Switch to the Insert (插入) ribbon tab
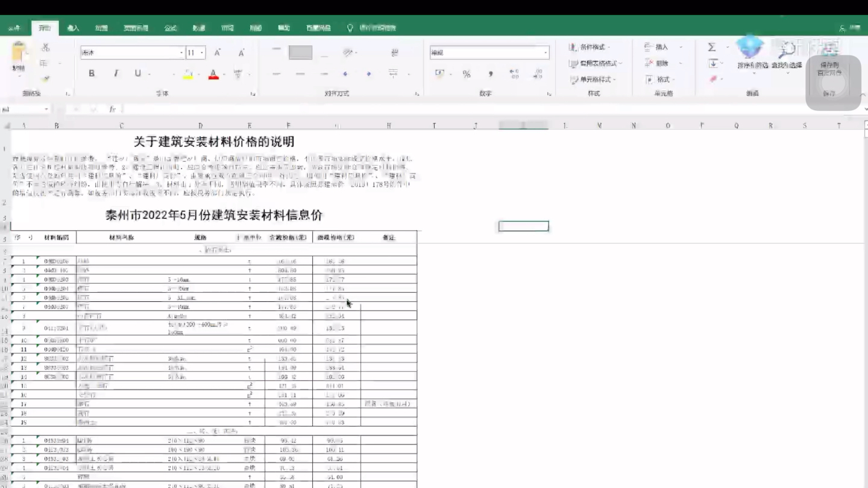 coord(73,28)
